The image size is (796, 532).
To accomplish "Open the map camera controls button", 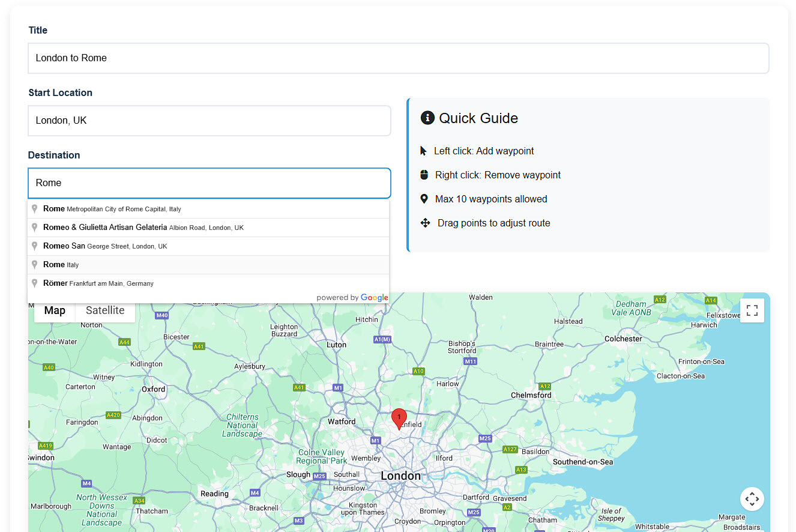I will tap(752, 498).
